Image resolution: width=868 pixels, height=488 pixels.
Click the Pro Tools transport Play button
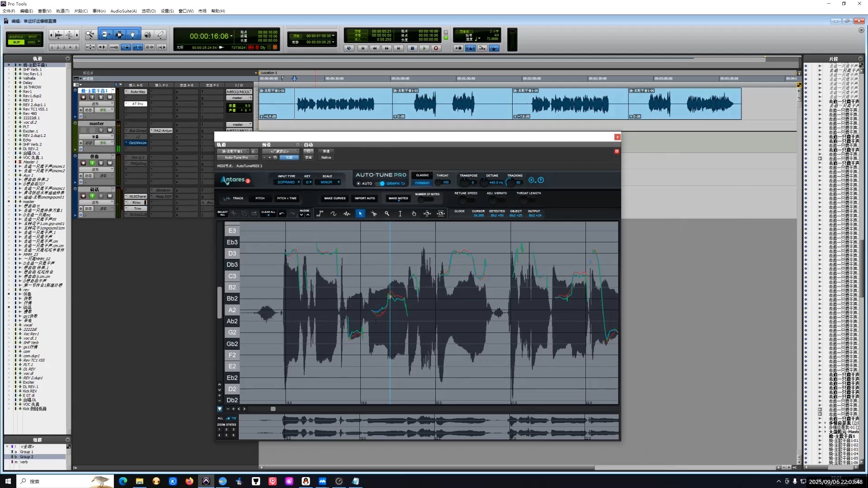click(x=424, y=48)
